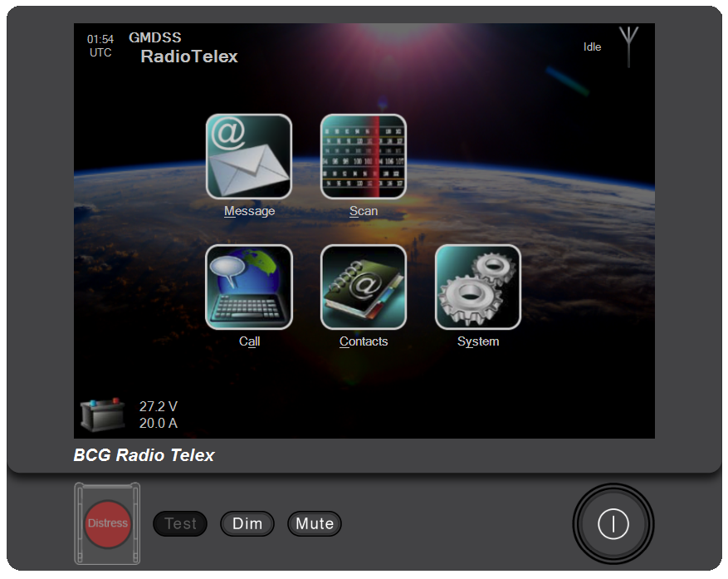Click the 01:54 UTC clock
The width and height of the screenshot is (728, 579).
tap(100, 46)
